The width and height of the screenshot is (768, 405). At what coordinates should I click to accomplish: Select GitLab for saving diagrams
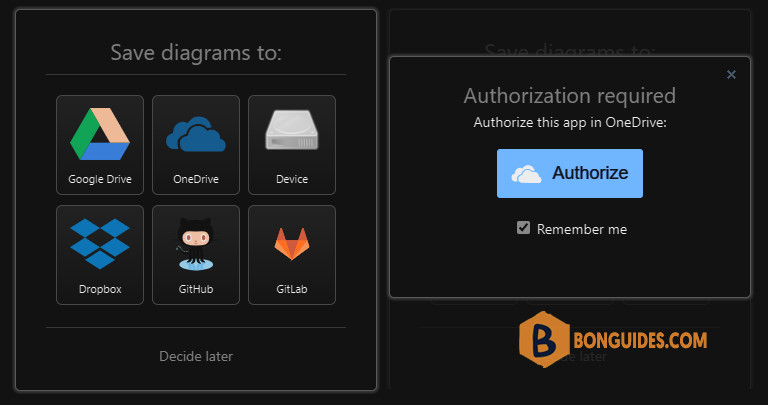[292, 255]
